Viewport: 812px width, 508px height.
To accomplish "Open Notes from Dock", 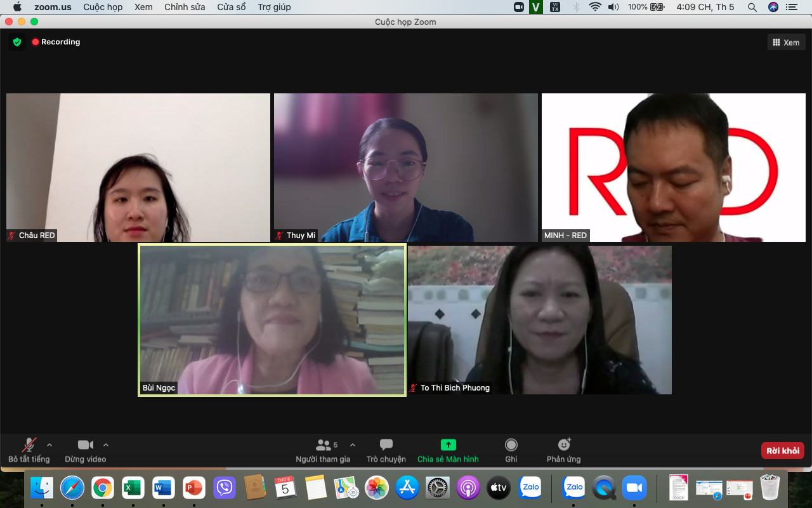I will coord(316,488).
